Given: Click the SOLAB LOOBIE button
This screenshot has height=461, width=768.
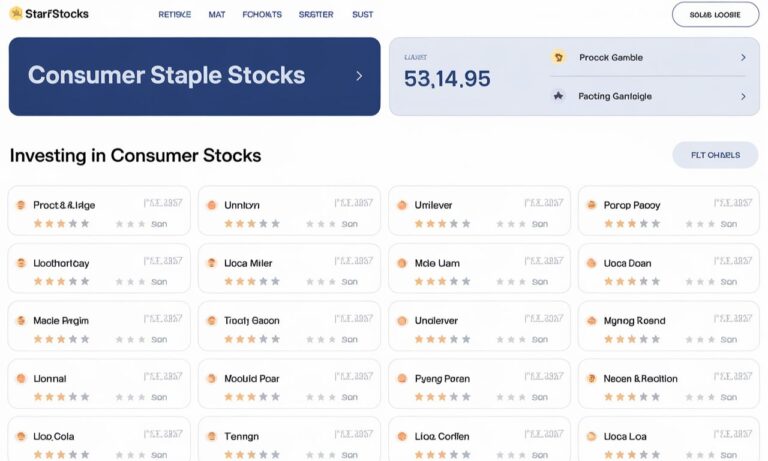Looking at the screenshot, I should pos(715,15).
